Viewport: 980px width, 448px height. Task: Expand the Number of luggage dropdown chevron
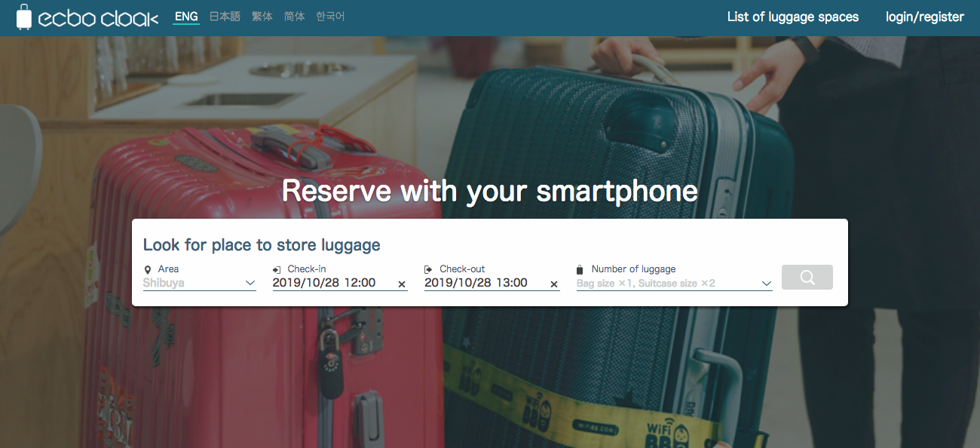pos(767,284)
